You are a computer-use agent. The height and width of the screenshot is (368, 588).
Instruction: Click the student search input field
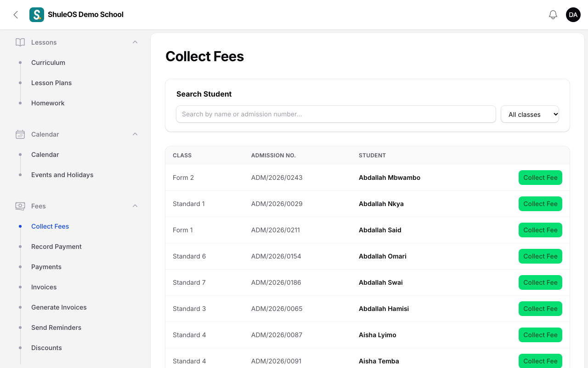tap(336, 114)
